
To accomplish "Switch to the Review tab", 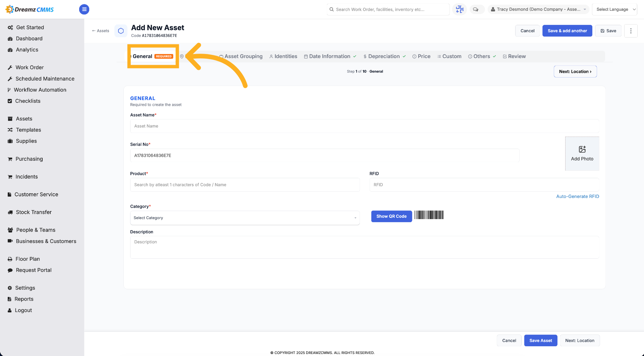I will tap(514, 56).
